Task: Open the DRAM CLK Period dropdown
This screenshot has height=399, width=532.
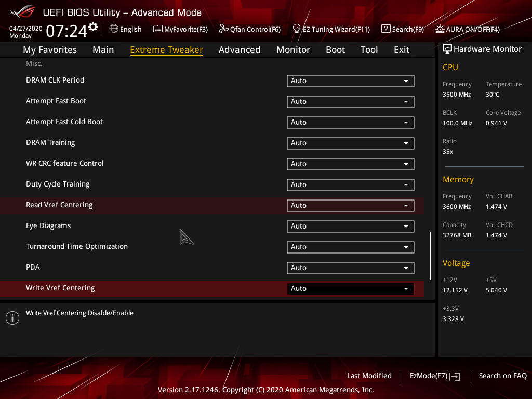Action: pyautogui.click(x=351, y=81)
